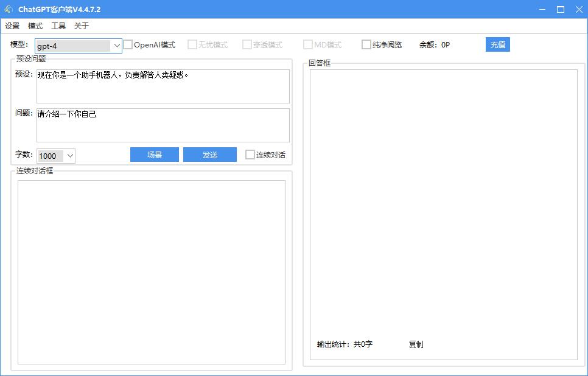Open the 设置 menu

click(12, 26)
